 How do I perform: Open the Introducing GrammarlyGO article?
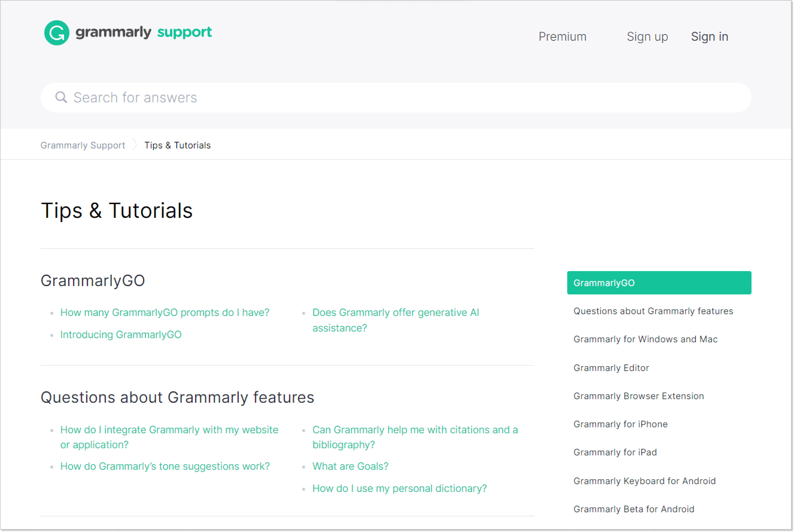point(121,335)
